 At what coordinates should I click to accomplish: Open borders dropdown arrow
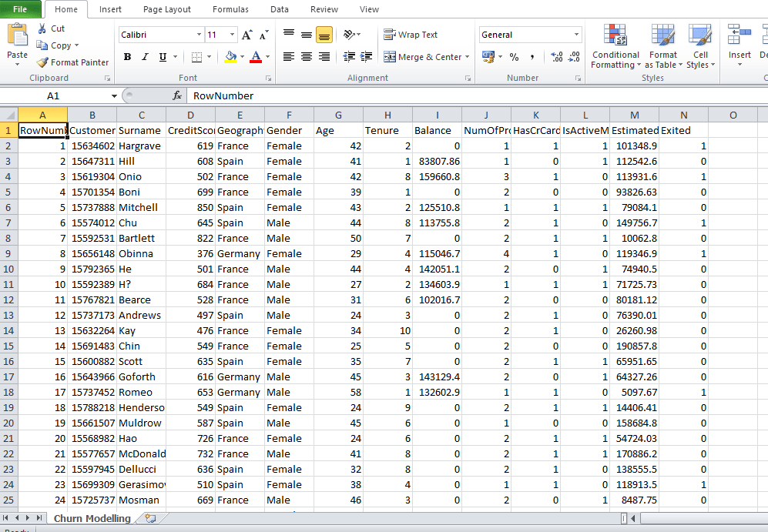[209, 57]
